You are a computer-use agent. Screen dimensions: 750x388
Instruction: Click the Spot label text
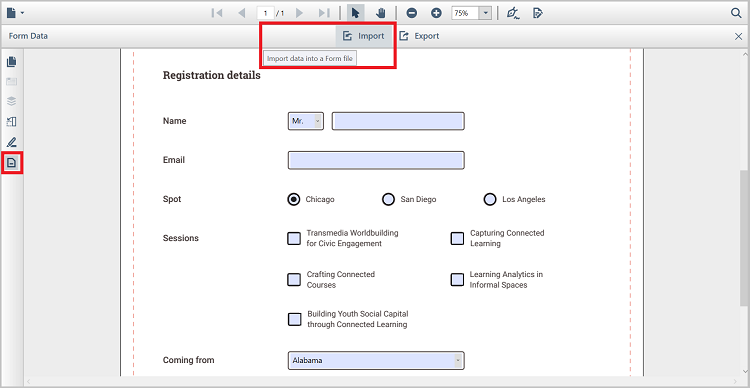tap(172, 199)
